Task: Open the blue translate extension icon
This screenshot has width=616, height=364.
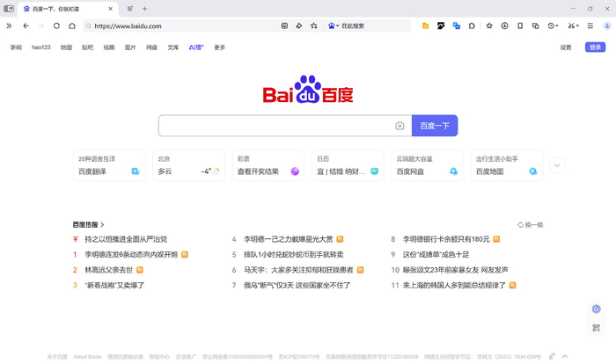Action: (456, 25)
